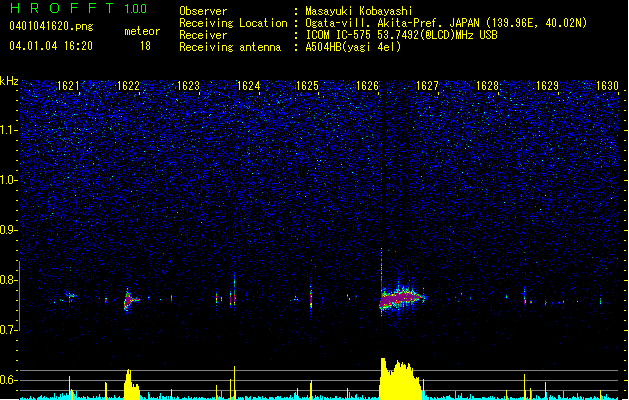Click the 1623 time marker

(189, 86)
